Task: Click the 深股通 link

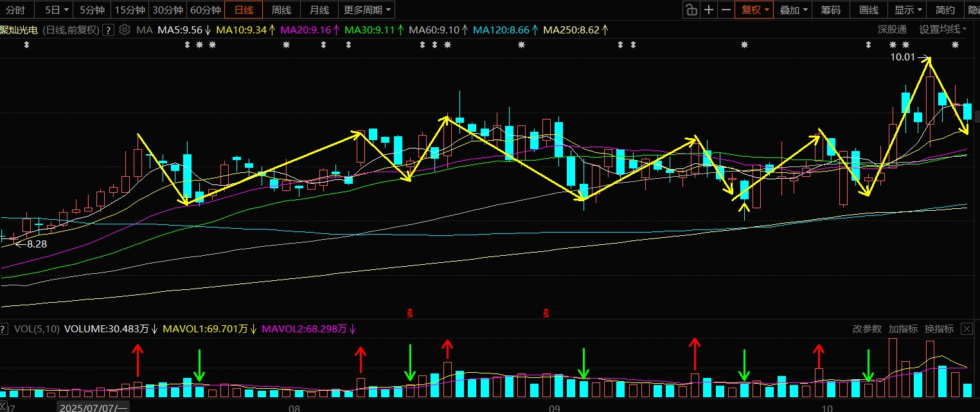Action: coord(893,30)
